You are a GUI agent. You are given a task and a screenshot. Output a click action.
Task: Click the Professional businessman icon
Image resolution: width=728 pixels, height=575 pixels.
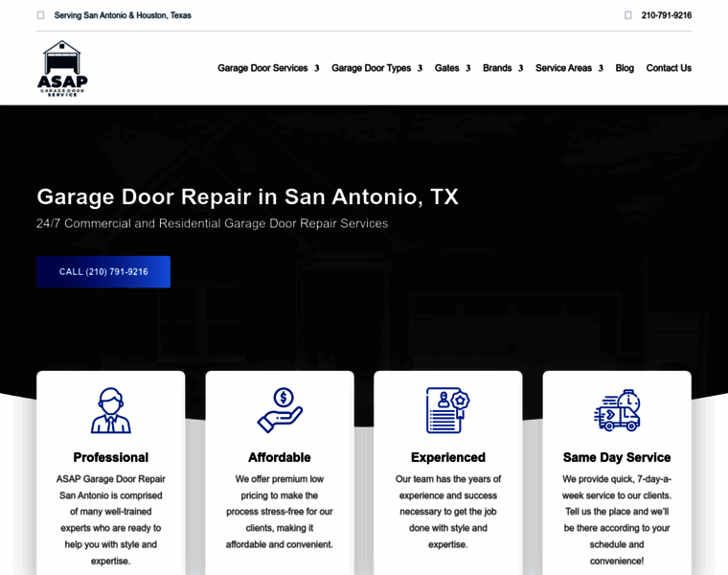110,410
